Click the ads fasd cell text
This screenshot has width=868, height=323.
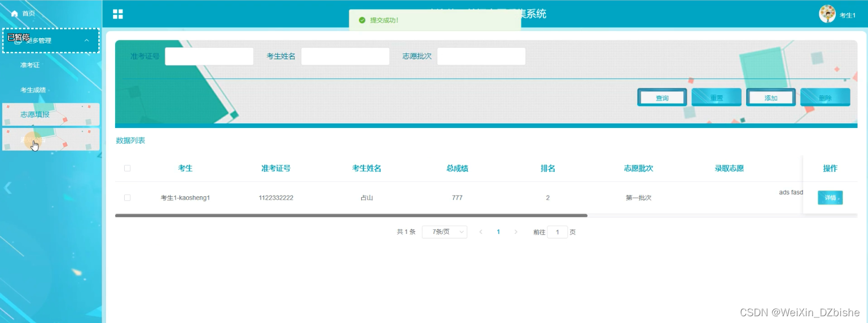click(791, 192)
